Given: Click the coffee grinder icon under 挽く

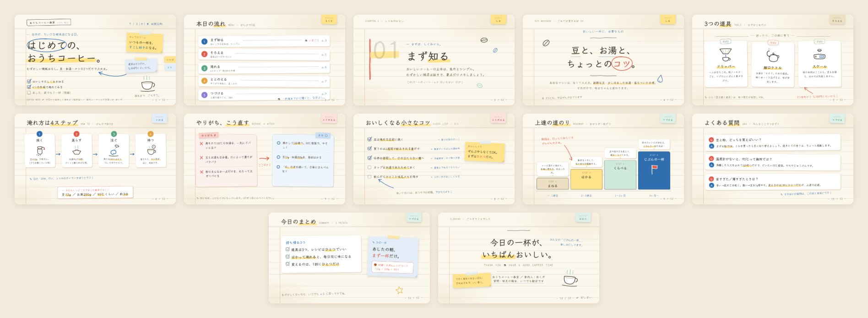Looking at the screenshot, I should 40,150.
